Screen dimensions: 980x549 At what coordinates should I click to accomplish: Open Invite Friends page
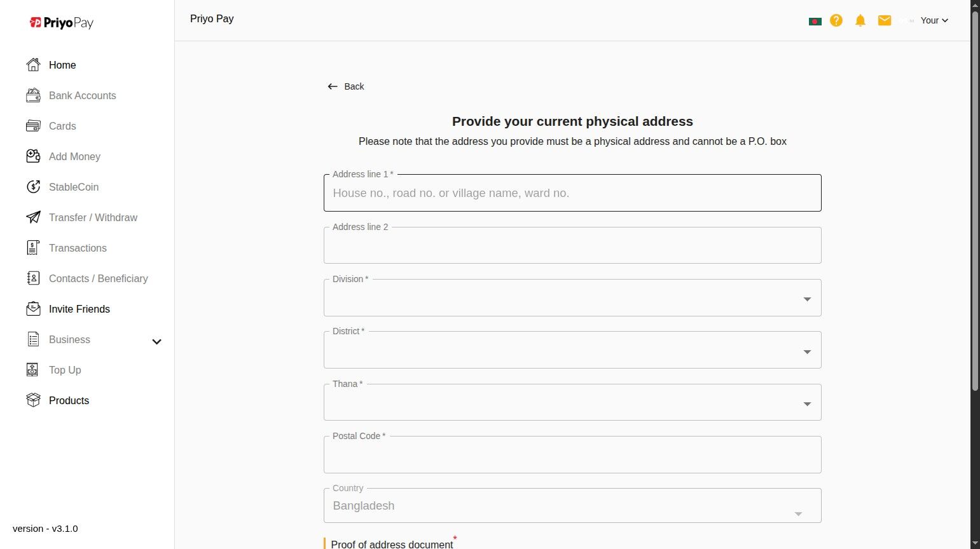[79, 309]
